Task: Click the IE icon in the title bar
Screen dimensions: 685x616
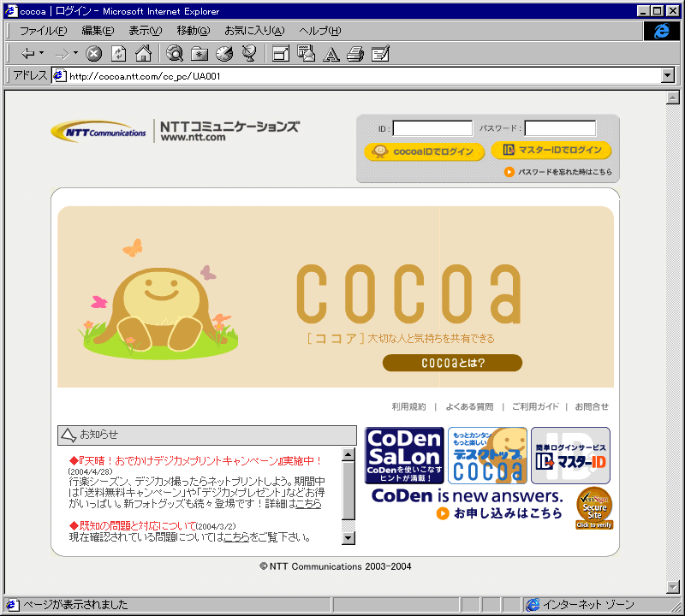Action: point(11,11)
